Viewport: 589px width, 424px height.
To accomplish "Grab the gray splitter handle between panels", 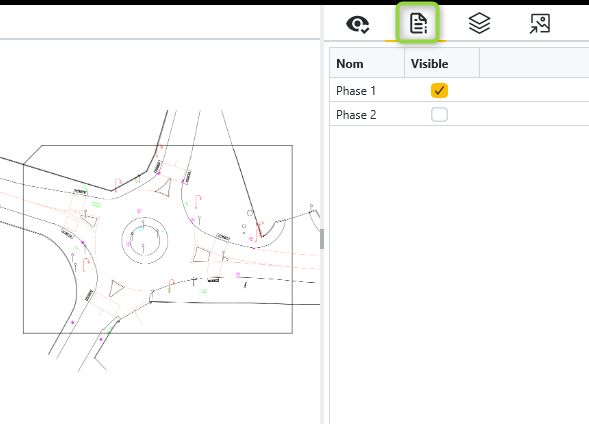I will (x=322, y=239).
